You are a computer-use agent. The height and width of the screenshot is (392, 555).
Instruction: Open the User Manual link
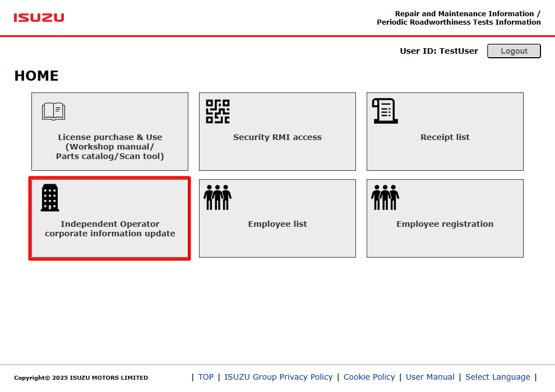(430, 377)
